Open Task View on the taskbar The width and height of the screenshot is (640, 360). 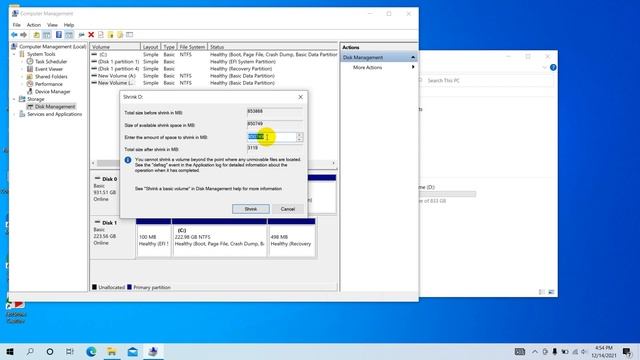[70, 351]
